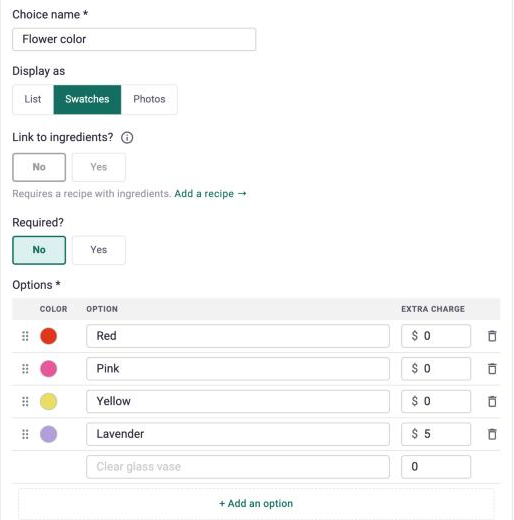Click the drag handle for the Red option

click(x=25, y=336)
